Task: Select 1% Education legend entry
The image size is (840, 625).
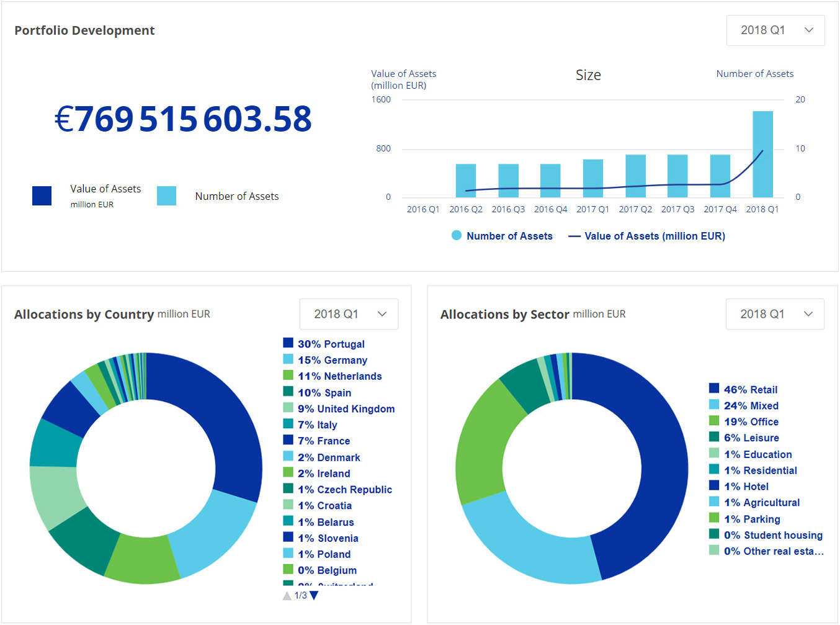Action: coord(751,454)
